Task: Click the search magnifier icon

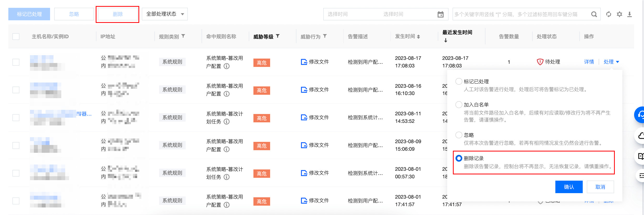Action: (x=594, y=14)
